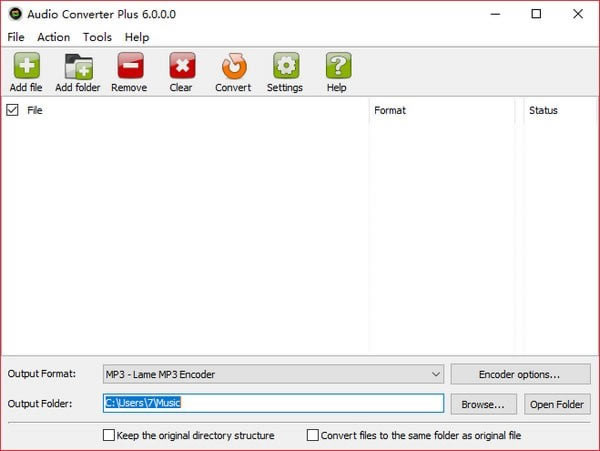Screen dimensions: 600x451
Task: Open Encoder options dialog
Action: [520, 374]
